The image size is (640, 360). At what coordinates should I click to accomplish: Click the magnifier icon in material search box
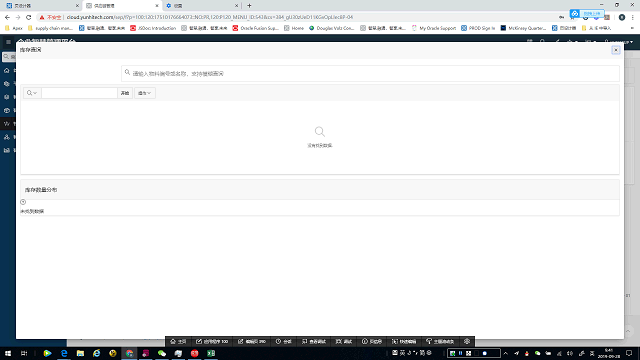coord(127,73)
